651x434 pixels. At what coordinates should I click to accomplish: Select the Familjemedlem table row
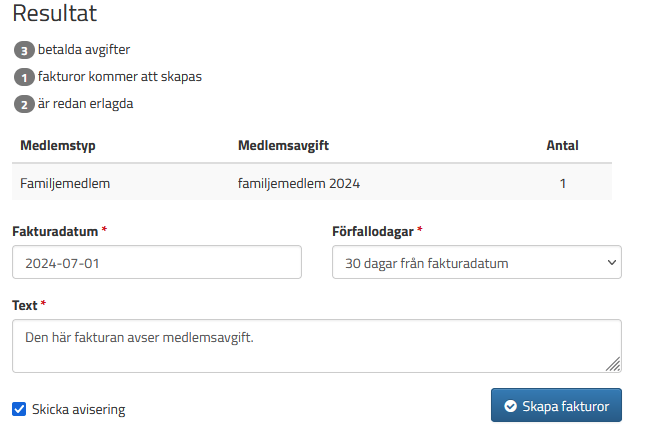click(312, 183)
